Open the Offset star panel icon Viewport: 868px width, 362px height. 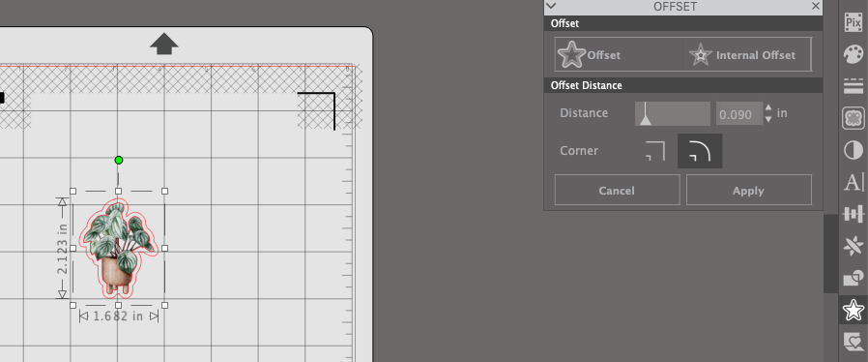pyautogui.click(x=854, y=310)
